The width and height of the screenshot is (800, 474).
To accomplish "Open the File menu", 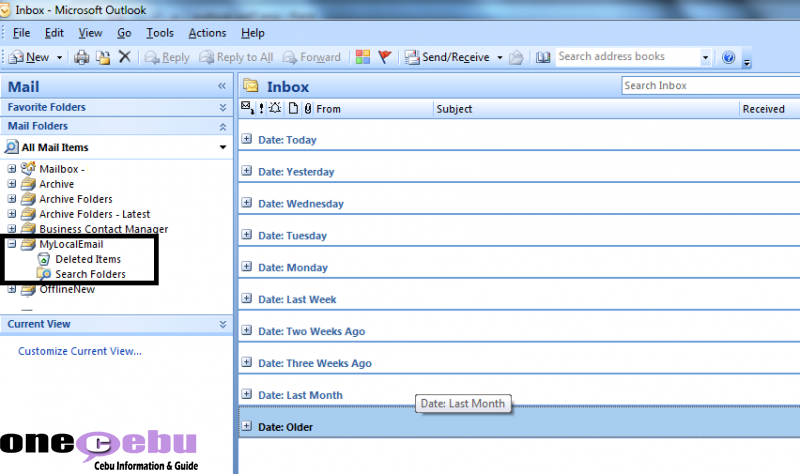I will (x=21, y=33).
